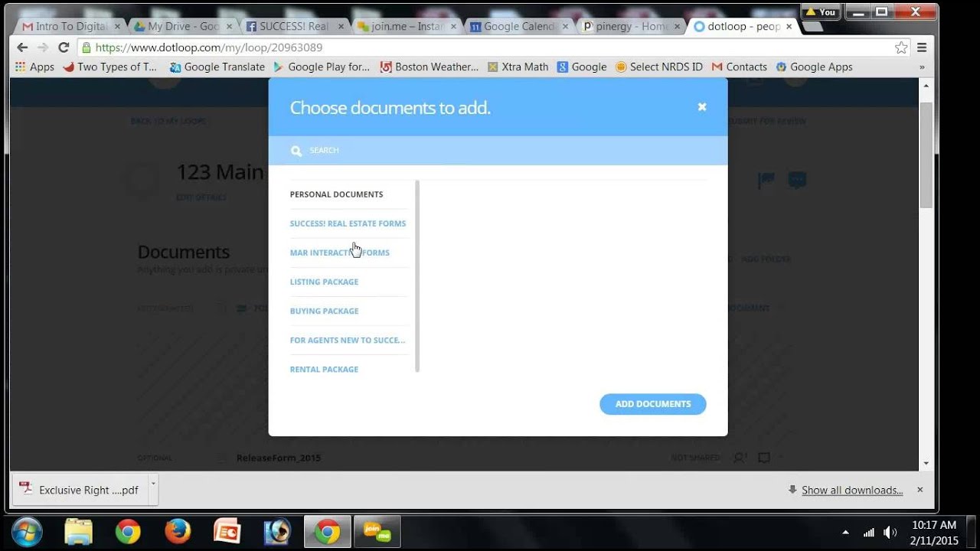The image size is (980, 551).
Task: Open Select NRDS ID bookmark
Action: [x=659, y=67]
